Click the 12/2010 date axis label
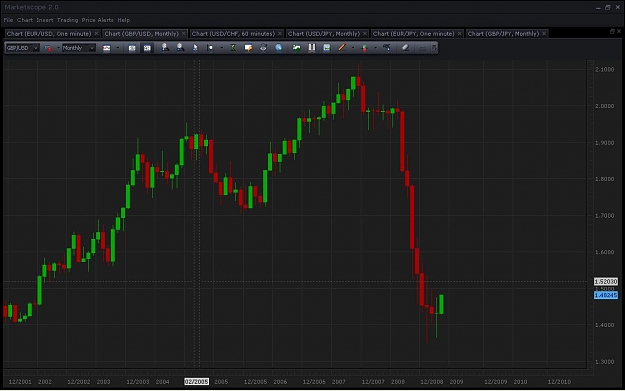 [559, 381]
